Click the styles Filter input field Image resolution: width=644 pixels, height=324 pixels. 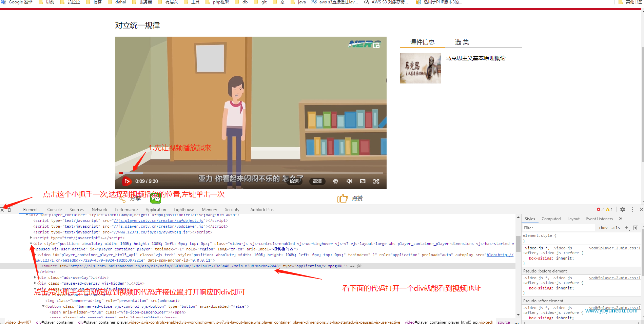pyautogui.click(x=559, y=228)
